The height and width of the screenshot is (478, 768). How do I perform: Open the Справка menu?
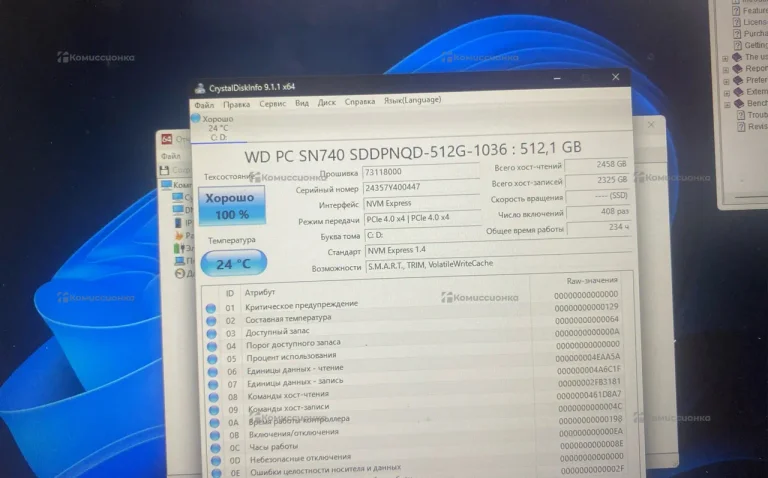point(360,101)
